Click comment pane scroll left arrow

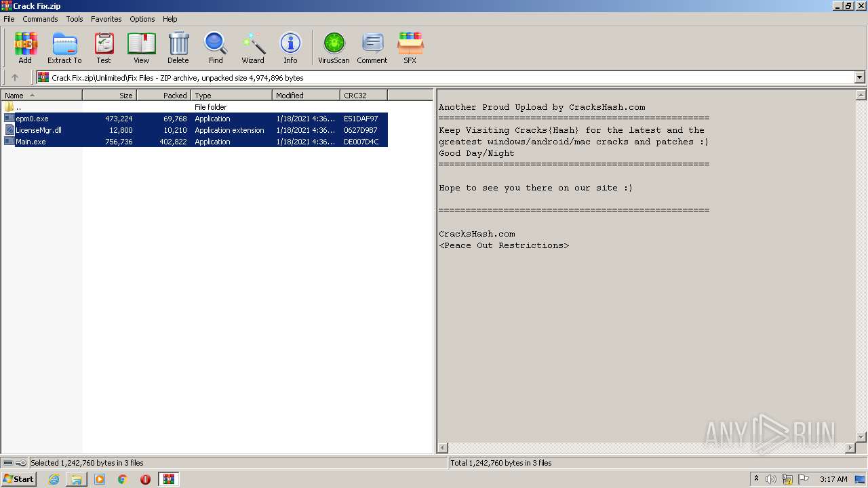pyautogui.click(x=443, y=447)
